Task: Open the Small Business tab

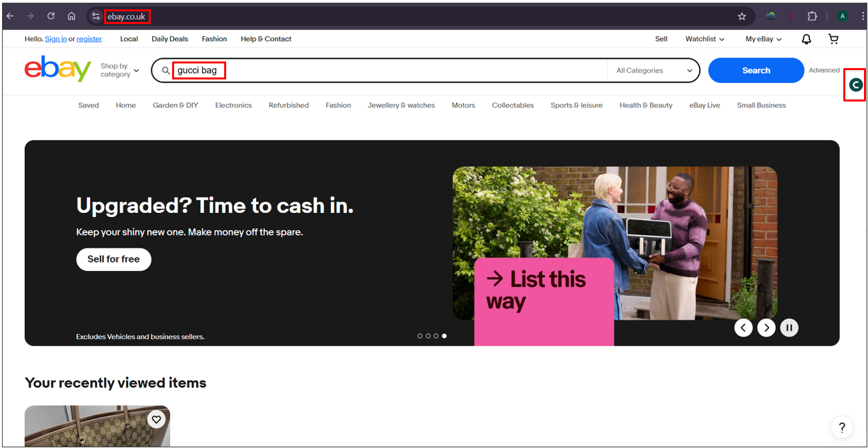Action: click(761, 105)
